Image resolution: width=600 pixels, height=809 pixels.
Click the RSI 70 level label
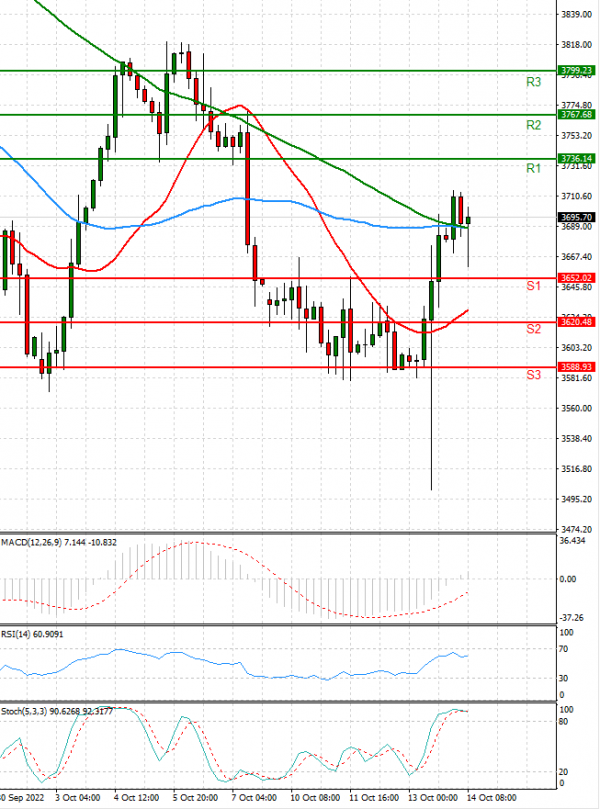pos(564,649)
